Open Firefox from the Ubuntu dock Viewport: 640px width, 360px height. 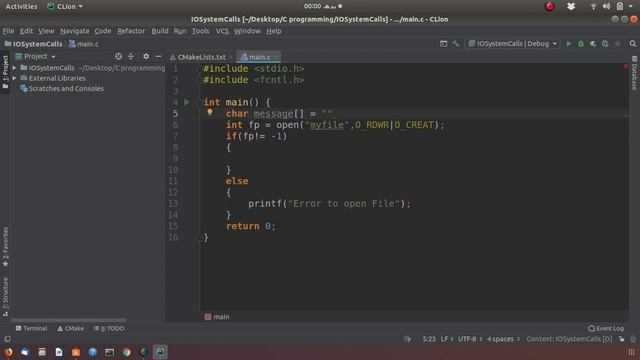coord(8,352)
